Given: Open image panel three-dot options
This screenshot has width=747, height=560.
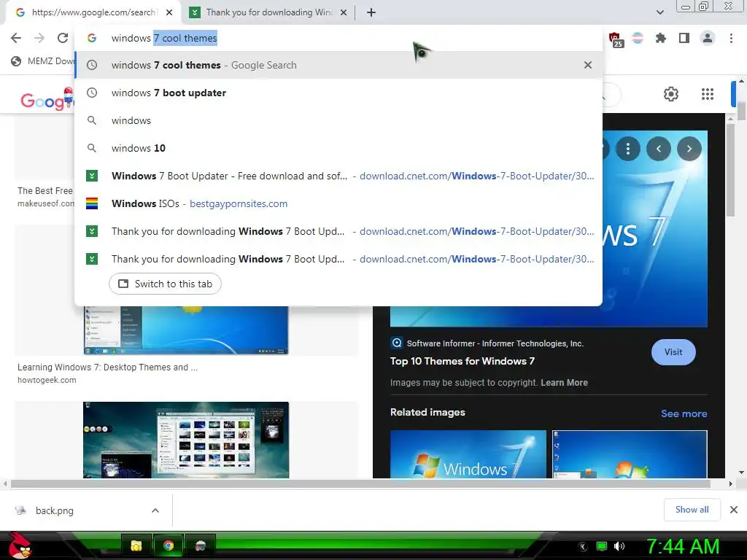Looking at the screenshot, I should pyautogui.click(x=628, y=149).
